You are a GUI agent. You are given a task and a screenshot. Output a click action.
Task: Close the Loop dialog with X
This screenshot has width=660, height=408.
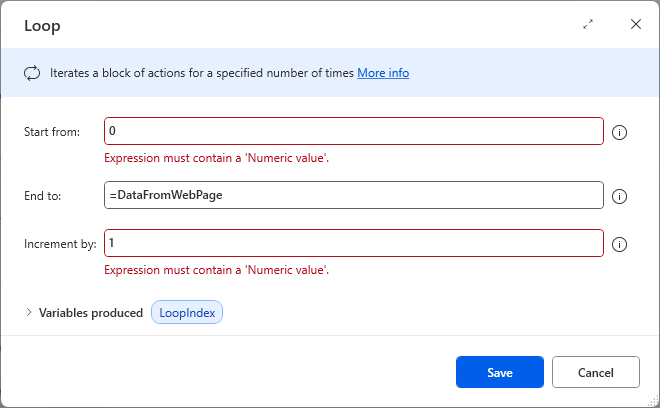point(636,25)
